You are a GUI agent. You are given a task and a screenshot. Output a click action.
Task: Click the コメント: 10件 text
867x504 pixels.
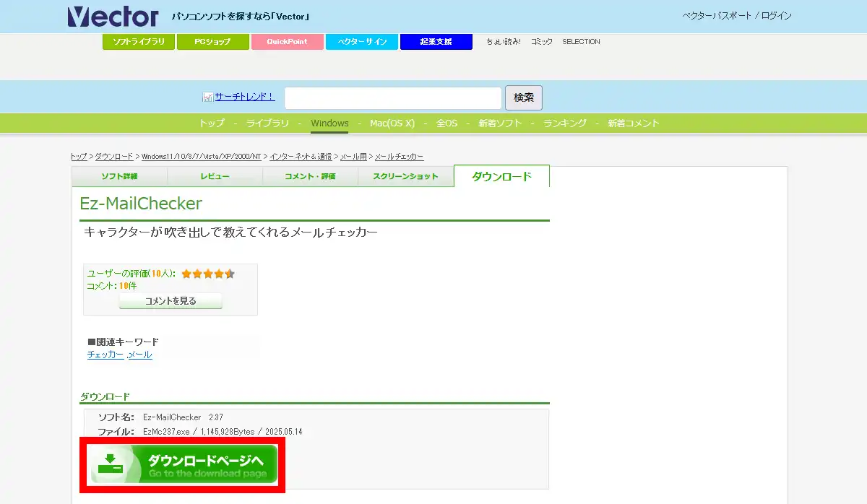(x=111, y=286)
